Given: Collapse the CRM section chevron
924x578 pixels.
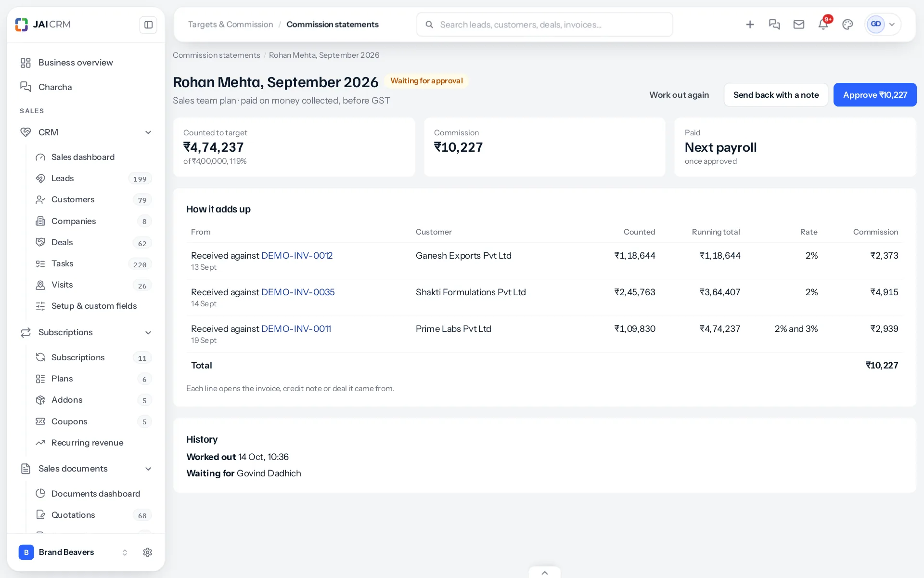Looking at the screenshot, I should coord(148,132).
